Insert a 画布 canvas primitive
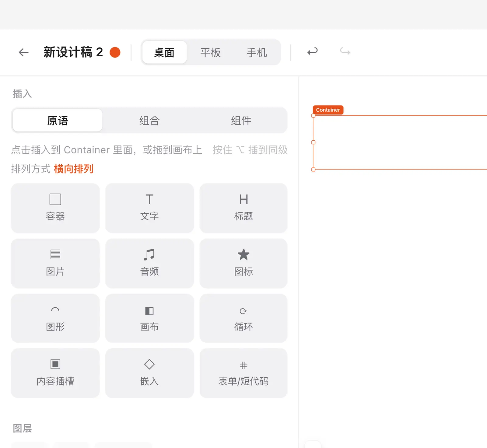This screenshot has height=448, width=487. [149, 318]
